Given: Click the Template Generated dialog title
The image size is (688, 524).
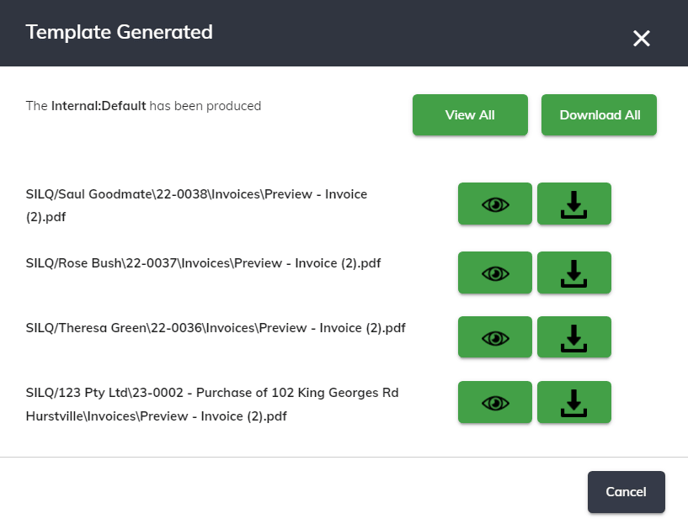Looking at the screenshot, I should click(119, 32).
